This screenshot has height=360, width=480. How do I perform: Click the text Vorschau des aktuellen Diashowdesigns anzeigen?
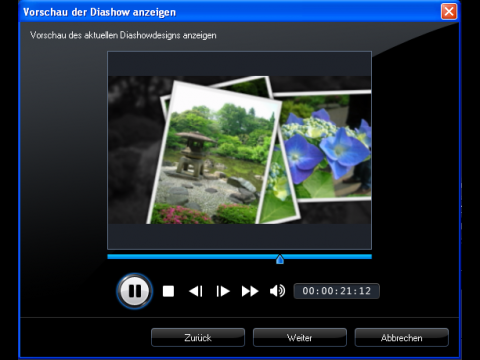tap(123, 35)
